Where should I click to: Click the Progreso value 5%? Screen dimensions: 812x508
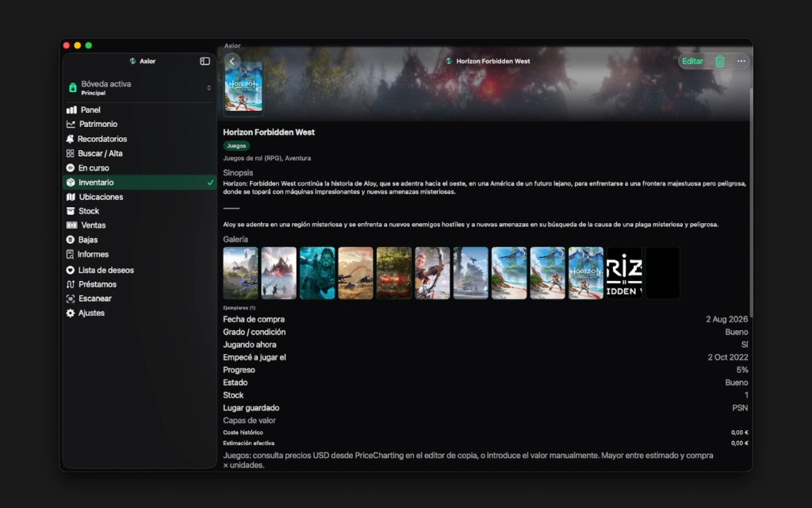[742, 370]
